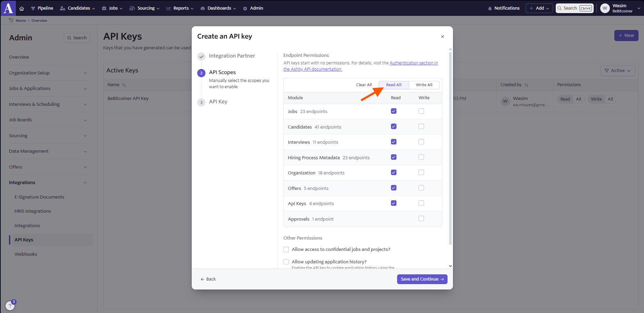
Task: Open the Reports menu
Action: click(180, 8)
